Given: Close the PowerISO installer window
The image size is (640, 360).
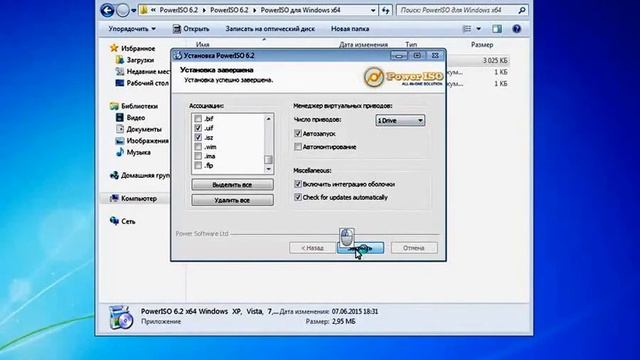Looking at the screenshot, I should pos(435,56).
